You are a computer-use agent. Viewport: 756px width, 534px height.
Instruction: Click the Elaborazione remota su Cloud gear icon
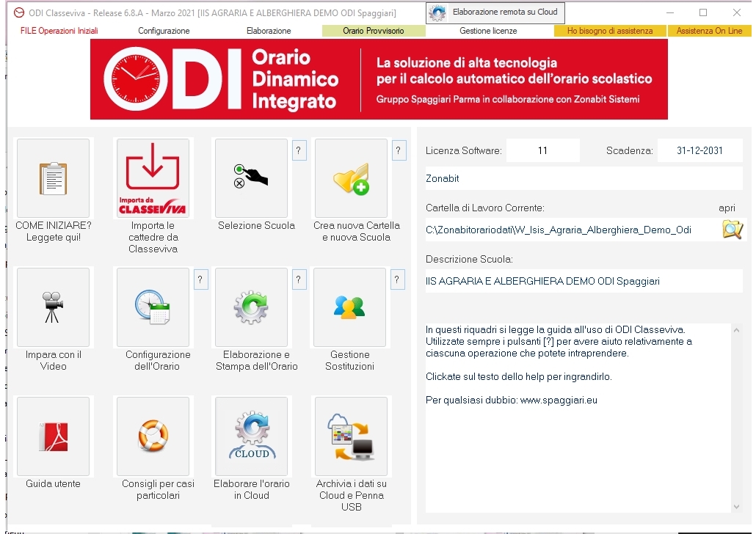click(x=437, y=12)
